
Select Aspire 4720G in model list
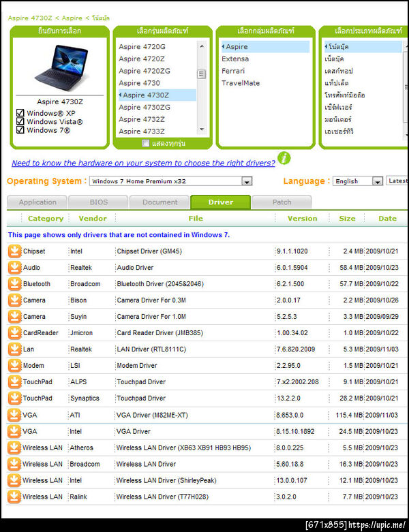(142, 47)
